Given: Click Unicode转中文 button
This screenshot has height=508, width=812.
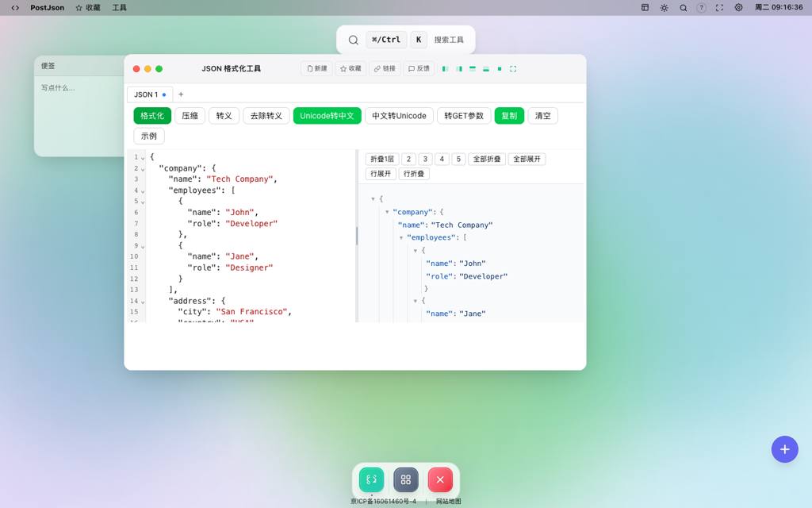Looking at the screenshot, I should (x=327, y=116).
